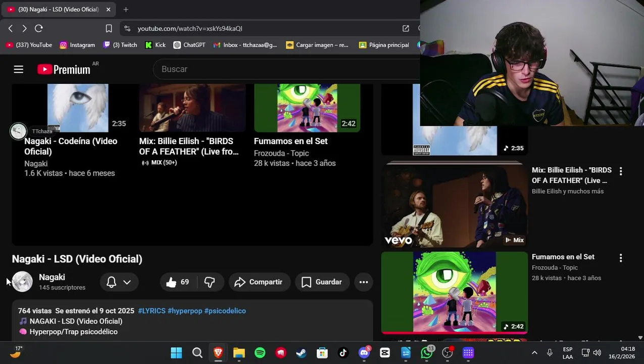
Task: Open File Explorer from the taskbar
Action: pos(239,353)
